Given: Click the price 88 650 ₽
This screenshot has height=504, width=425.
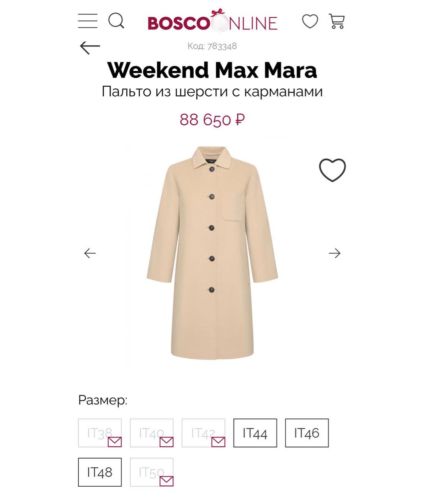Looking at the screenshot, I should click(x=213, y=119).
